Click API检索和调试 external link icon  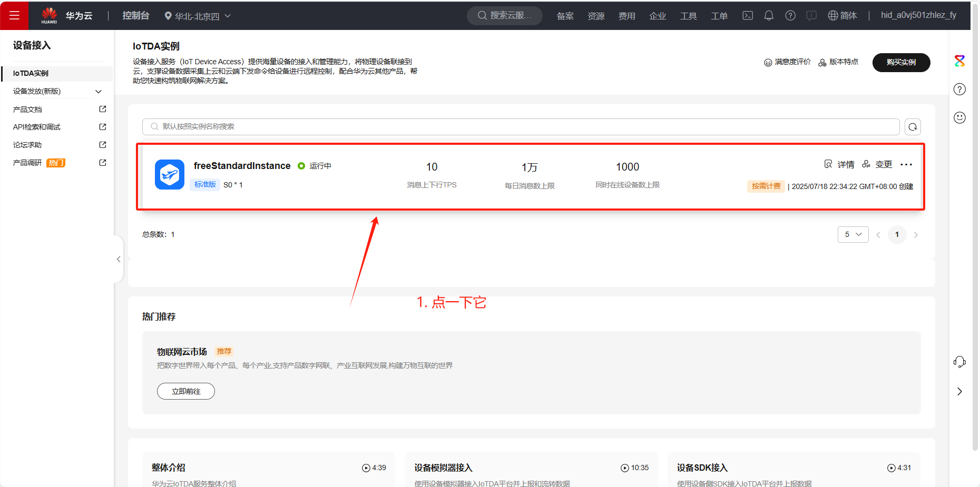coord(103,127)
